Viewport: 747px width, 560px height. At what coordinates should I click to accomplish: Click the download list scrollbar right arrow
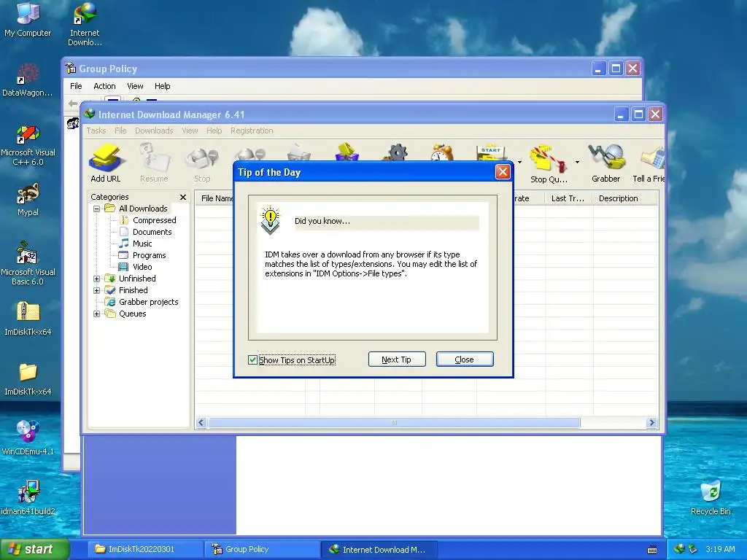click(x=651, y=422)
